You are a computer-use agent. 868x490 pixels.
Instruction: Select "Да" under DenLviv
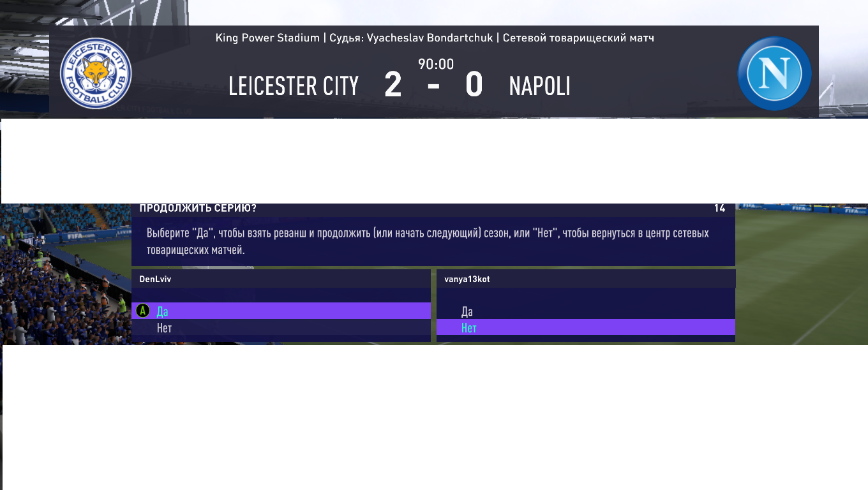click(163, 311)
